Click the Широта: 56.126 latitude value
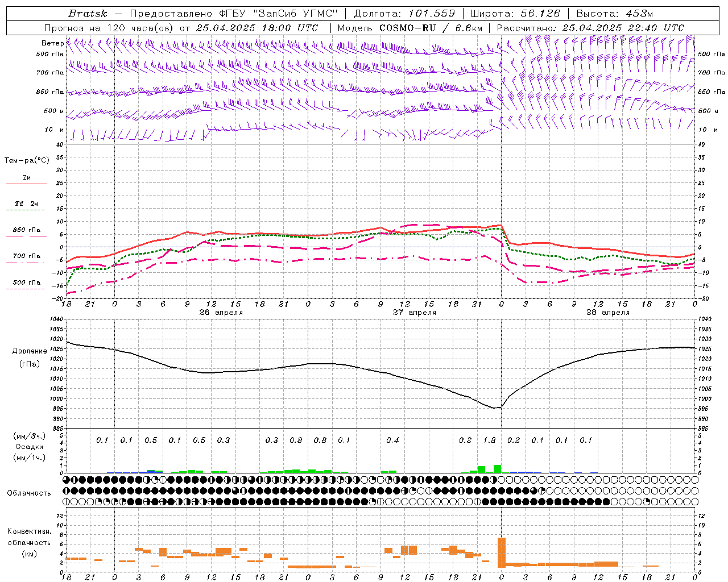The width and height of the screenshot is (728, 582). coord(515,14)
